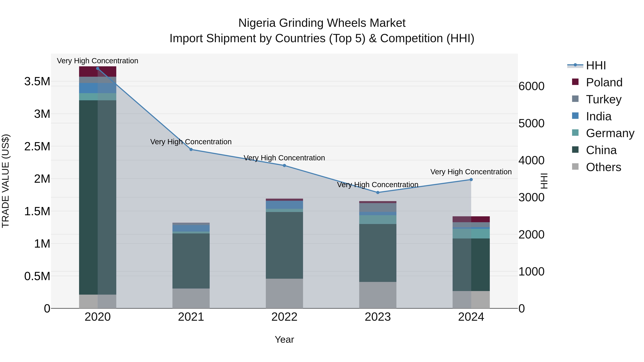Click the India segment of 2022 bar
Image resolution: width=644 pixels, height=362 pixels.
284,205
